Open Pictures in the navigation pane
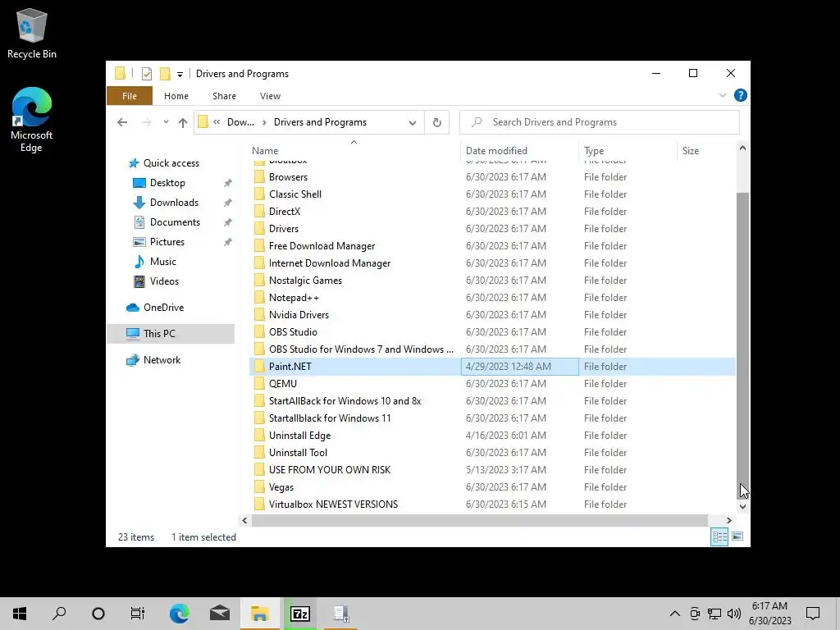Image resolution: width=840 pixels, height=630 pixels. [x=167, y=242]
